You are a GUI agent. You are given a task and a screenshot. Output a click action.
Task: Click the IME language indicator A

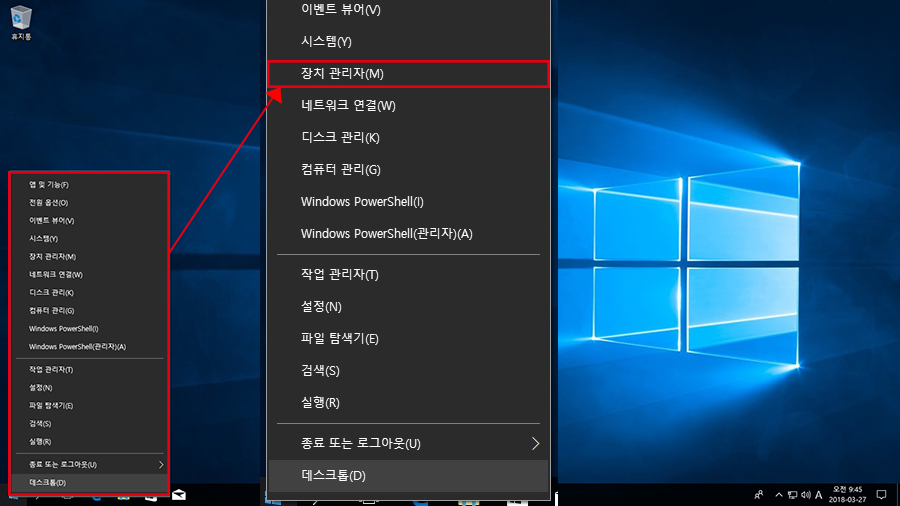click(x=818, y=495)
